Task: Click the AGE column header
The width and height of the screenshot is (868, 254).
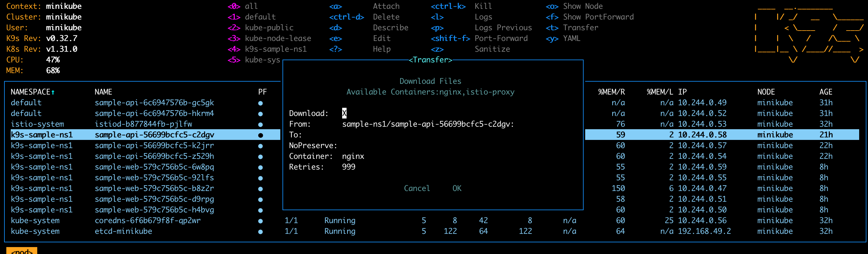Action: point(825,92)
